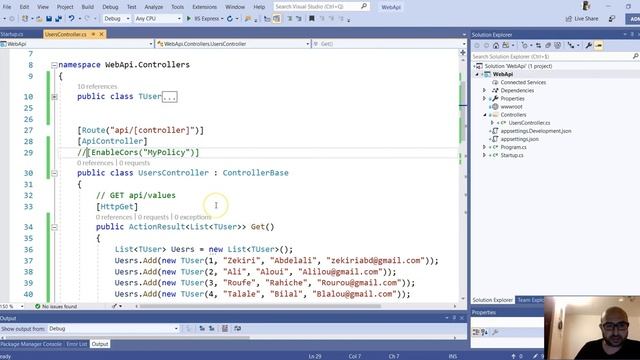Click the editor horizontal scrollbar
The width and height of the screenshot is (640, 360).
point(260,306)
